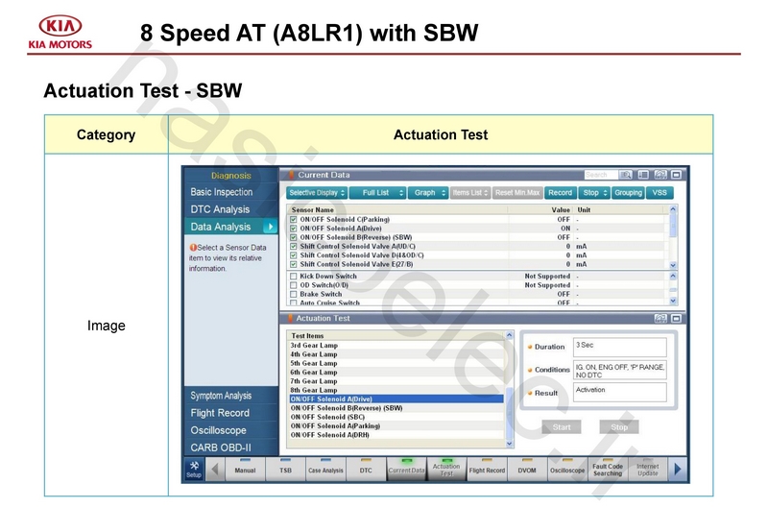
Task: Switch to Current Data tab in bottom toolbar
Action: click(406, 470)
